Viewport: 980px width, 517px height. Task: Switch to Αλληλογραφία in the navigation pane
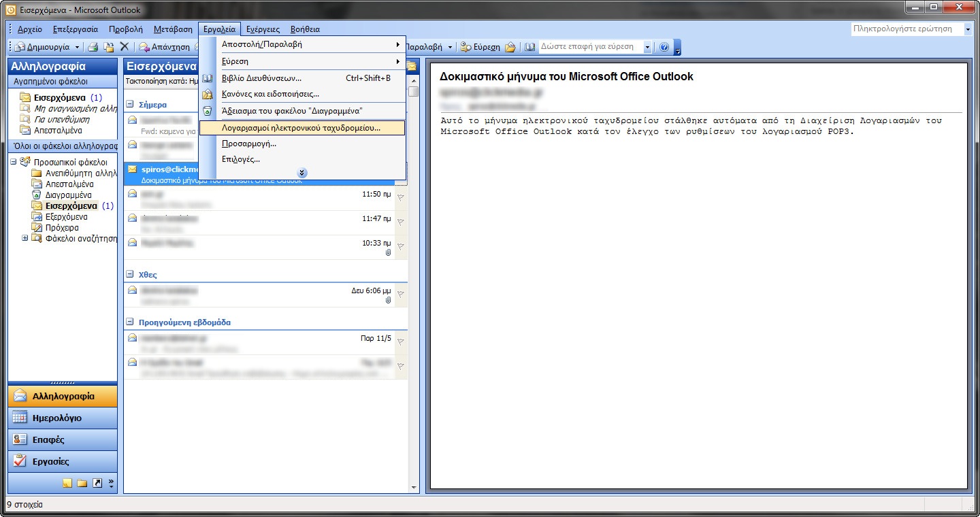point(63,396)
